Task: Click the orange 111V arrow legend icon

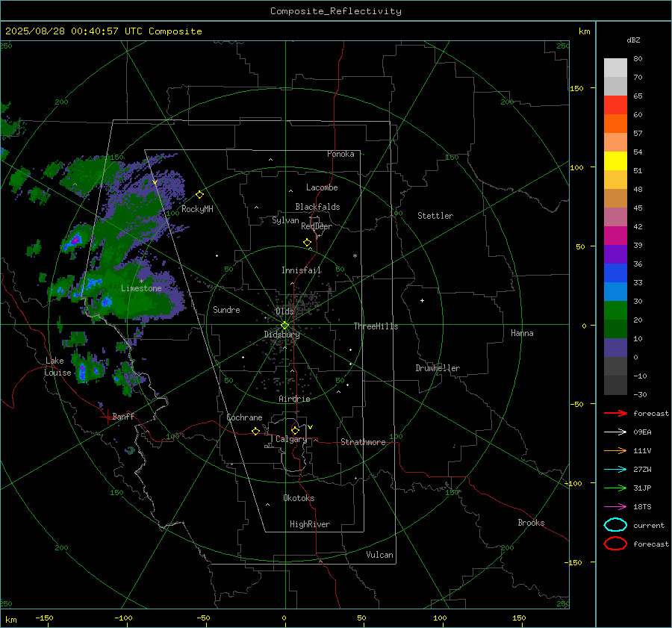Action: coord(615,450)
